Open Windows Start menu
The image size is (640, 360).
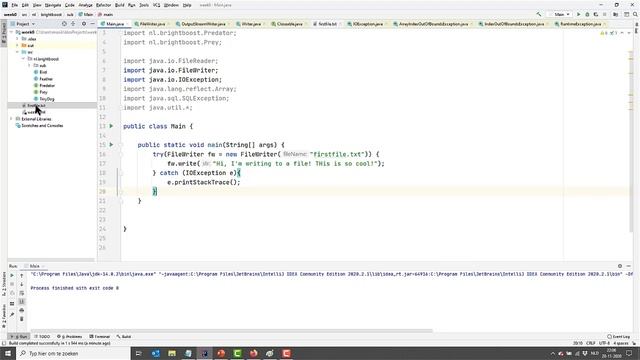(x=8, y=353)
